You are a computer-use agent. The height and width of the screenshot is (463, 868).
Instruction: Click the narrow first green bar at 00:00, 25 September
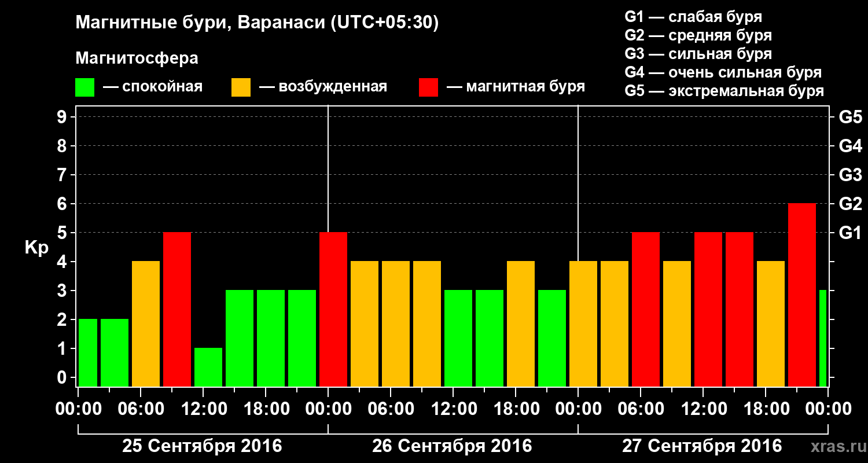click(x=88, y=353)
